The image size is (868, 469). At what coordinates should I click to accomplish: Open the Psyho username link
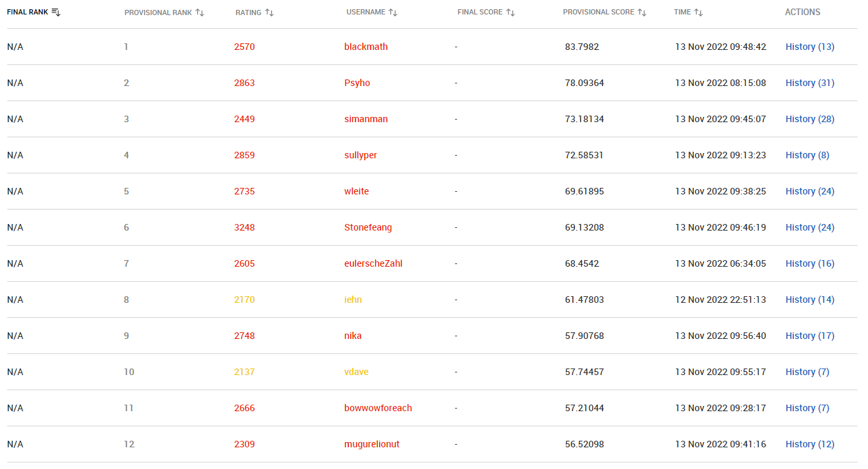(357, 83)
